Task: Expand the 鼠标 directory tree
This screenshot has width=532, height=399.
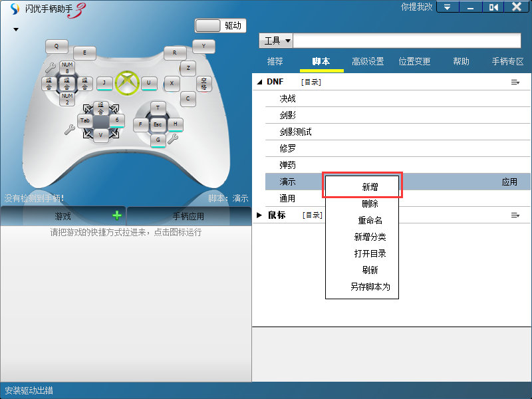Action: point(259,215)
